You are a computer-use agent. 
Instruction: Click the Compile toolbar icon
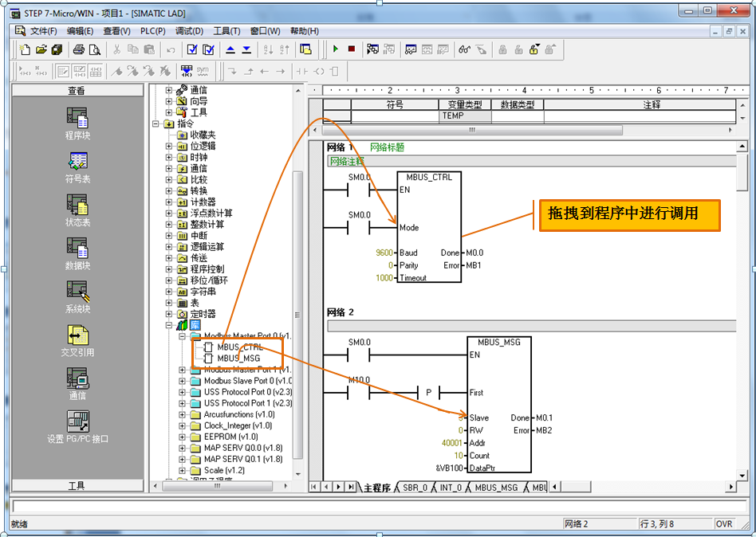click(192, 49)
